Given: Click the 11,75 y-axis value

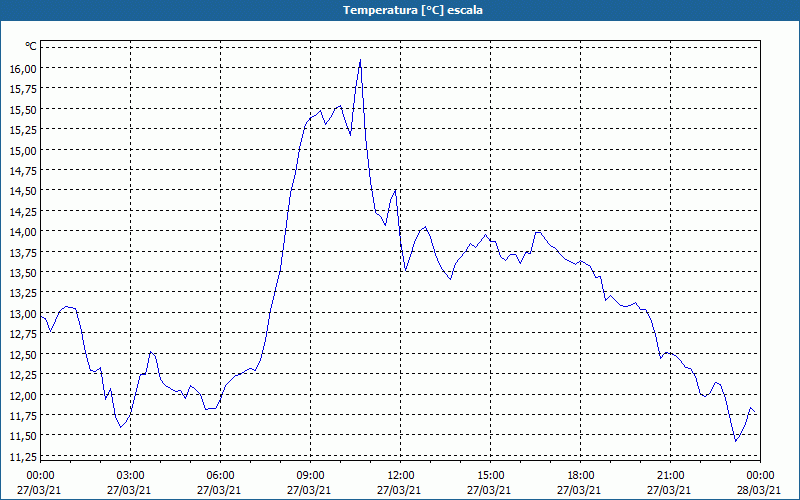Looking at the screenshot, I should coord(23,415).
